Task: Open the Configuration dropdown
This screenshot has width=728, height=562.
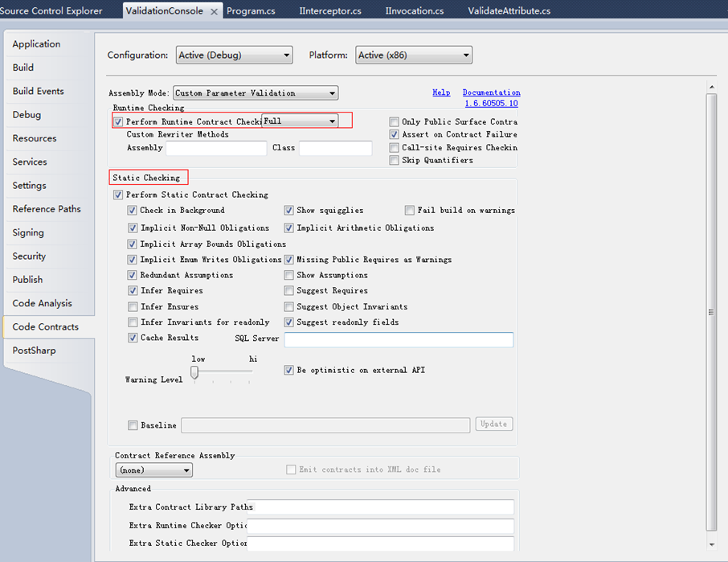Action: click(233, 55)
